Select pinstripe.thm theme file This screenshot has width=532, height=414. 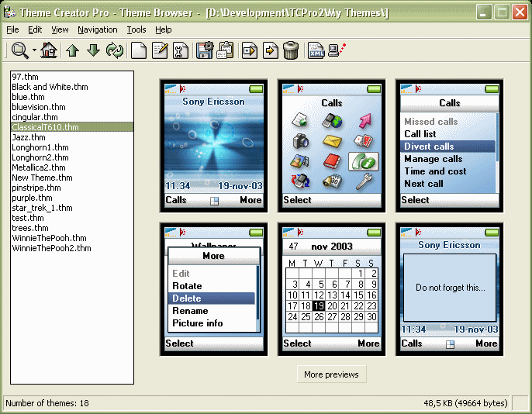pyautogui.click(x=72, y=188)
